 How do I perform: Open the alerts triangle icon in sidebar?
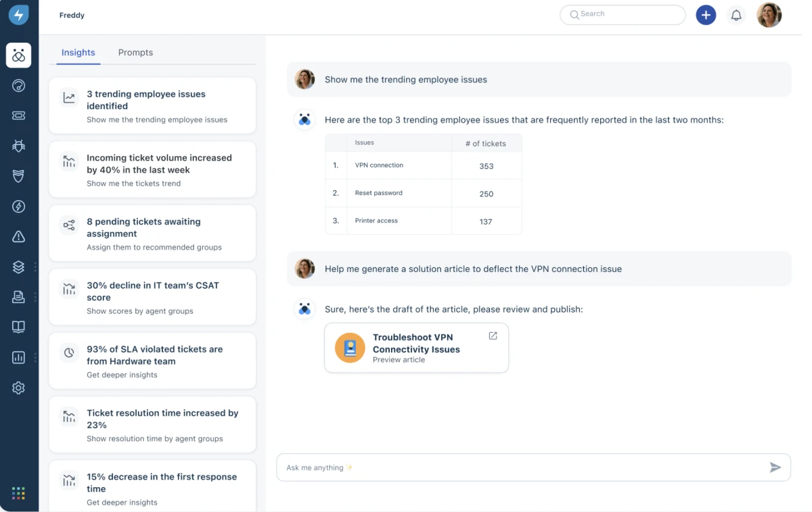(x=18, y=236)
